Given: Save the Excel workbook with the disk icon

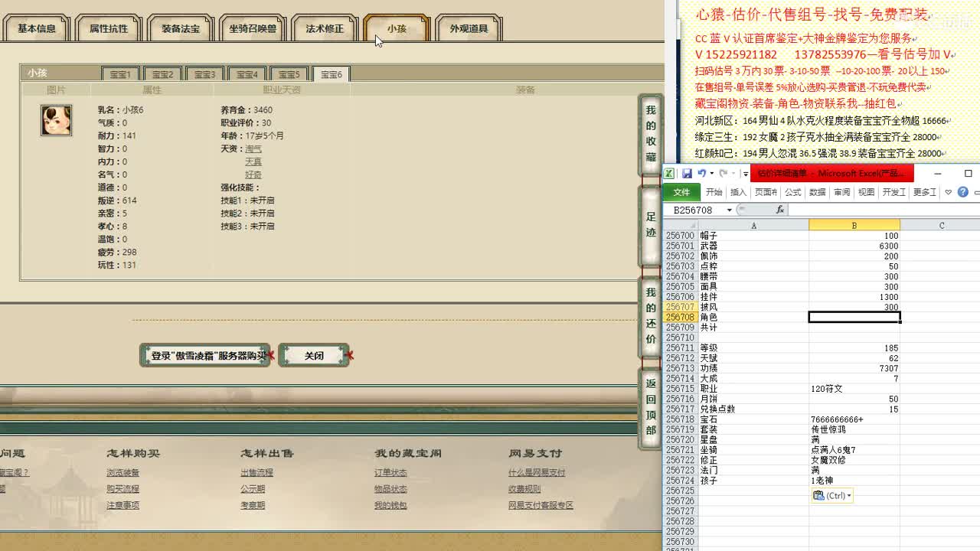Looking at the screenshot, I should [x=687, y=174].
